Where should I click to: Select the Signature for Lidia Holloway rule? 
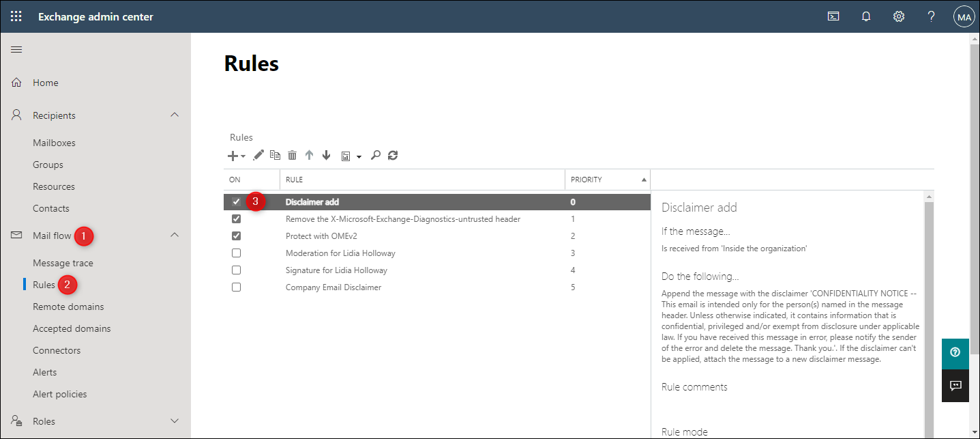(336, 270)
